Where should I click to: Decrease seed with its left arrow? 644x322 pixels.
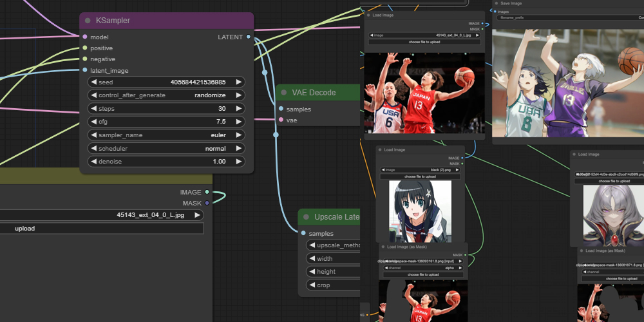click(93, 82)
